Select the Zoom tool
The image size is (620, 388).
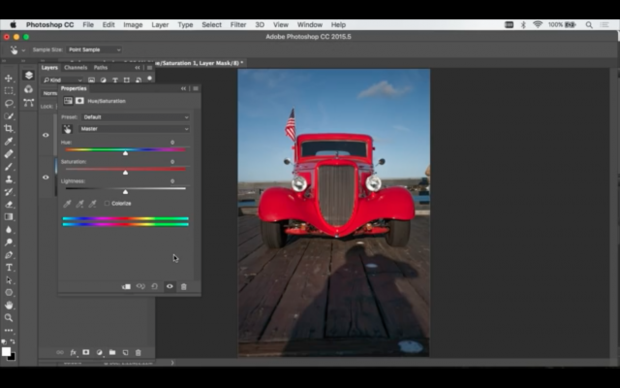click(8, 318)
